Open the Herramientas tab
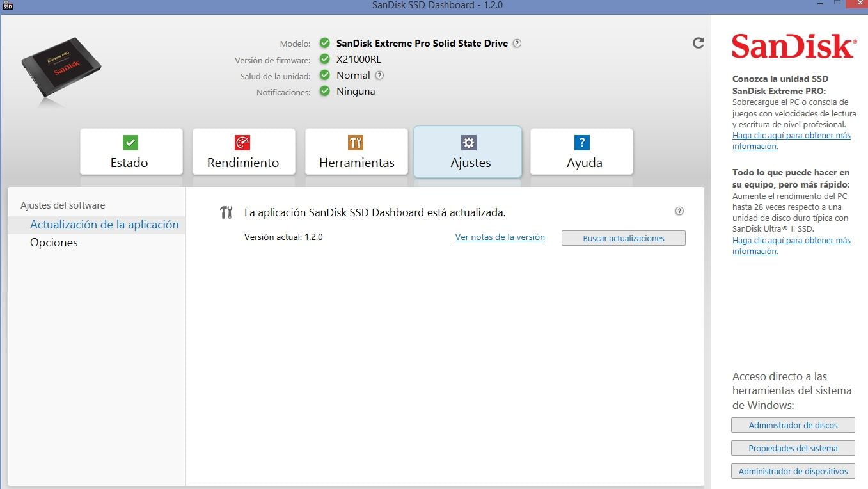Image resolution: width=868 pixels, height=489 pixels. click(356, 151)
